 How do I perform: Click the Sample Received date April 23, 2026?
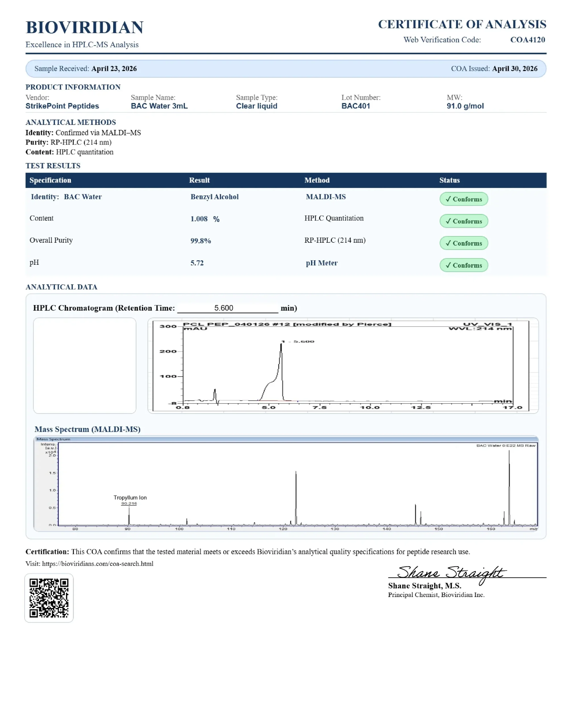pyautogui.click(x=114, y=69)
